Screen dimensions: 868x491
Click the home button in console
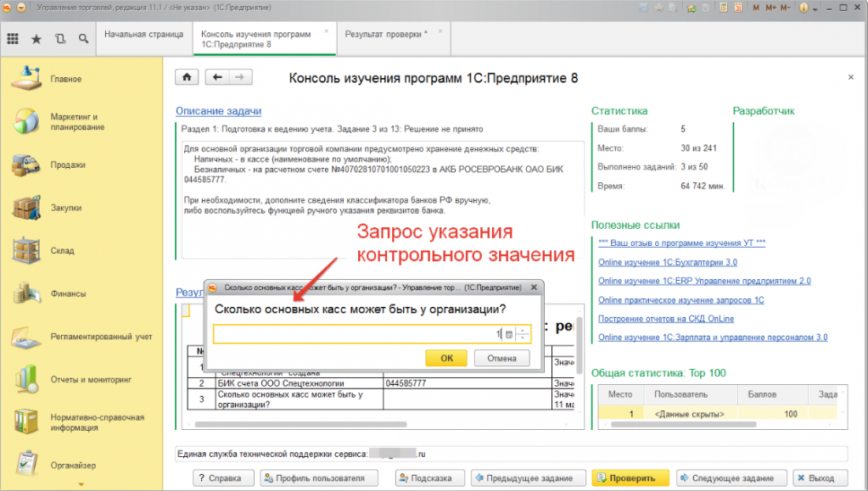187,77
